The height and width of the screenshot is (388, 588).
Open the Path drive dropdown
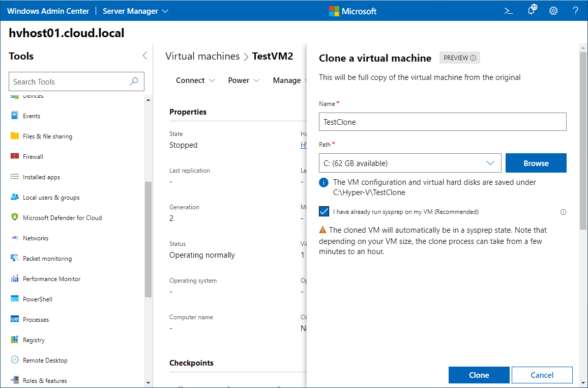coord(410,163)
